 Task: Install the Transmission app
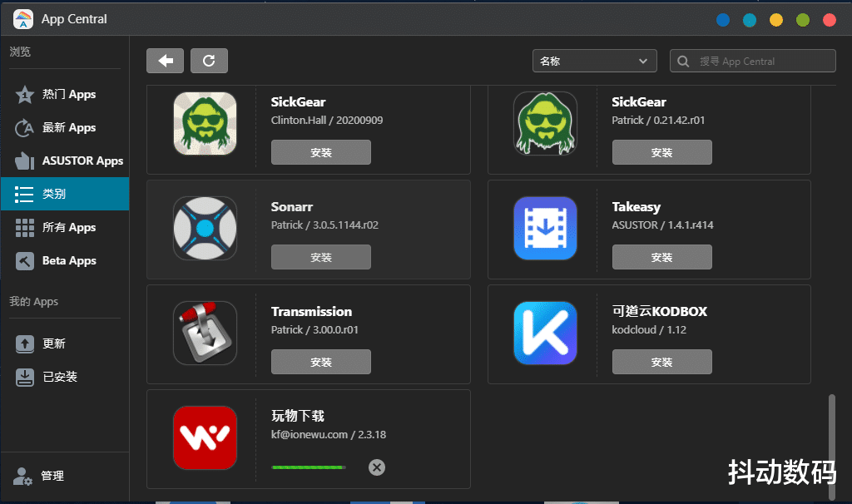pyautogui.click(x=321, y=362)
